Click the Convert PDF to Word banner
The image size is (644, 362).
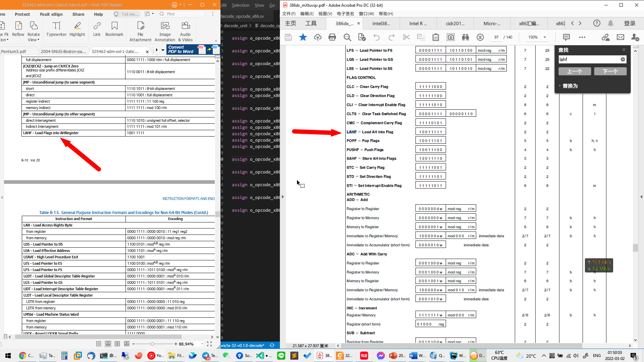(193, 50)
